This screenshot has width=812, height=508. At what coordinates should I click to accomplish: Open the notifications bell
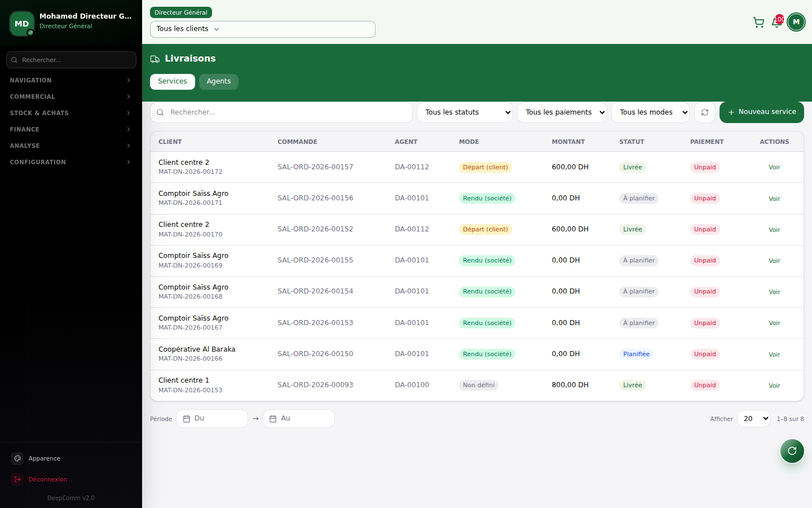(x=776, y=23)
